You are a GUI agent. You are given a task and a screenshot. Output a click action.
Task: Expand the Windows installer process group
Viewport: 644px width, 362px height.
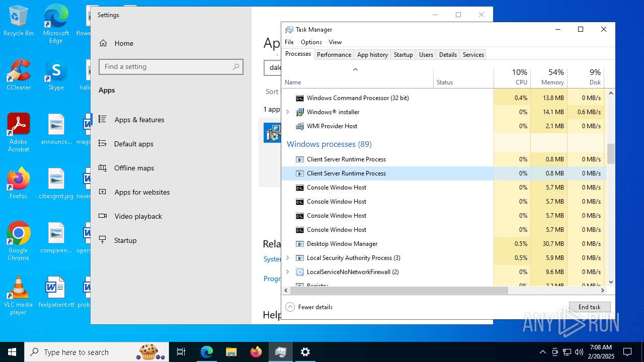pyautogui.click(x=288, y=112)
